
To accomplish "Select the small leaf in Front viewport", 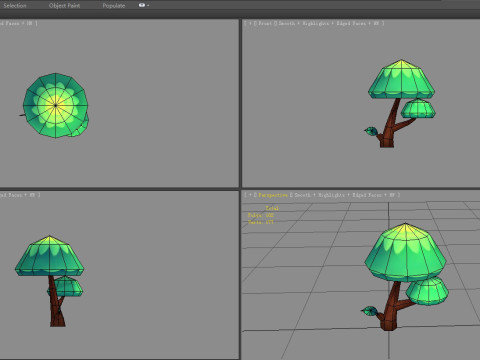I will tap(371, 131).
